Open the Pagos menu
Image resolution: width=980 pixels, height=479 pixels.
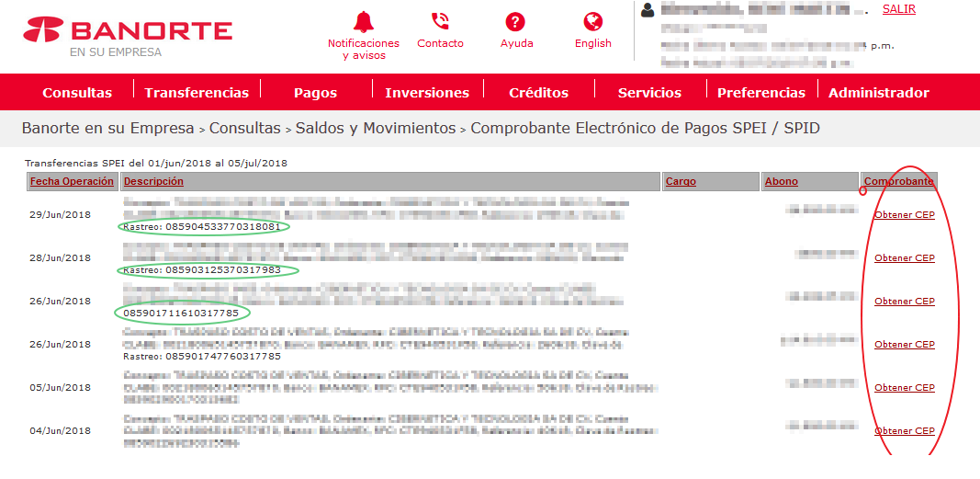coord(315,93)
